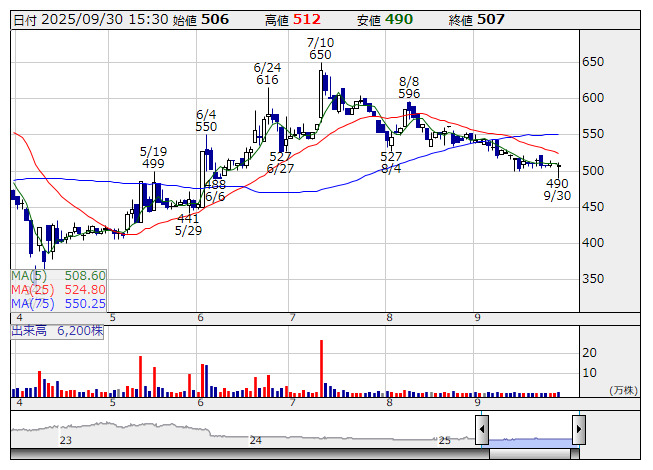This screenshot has width=653, height=470.
Task: Click the 出来高 6,200株 volume label
Action: pos(57,331)
